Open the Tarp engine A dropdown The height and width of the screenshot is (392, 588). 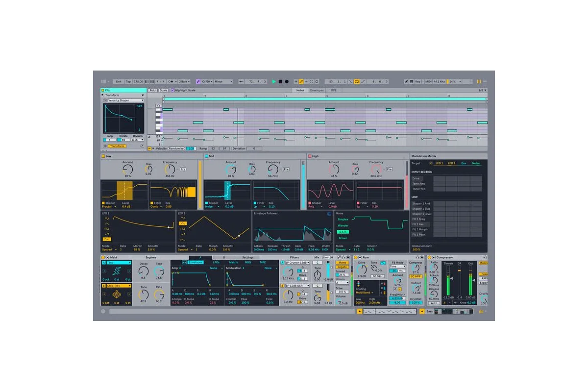pyautogui.click(x=119, y=263)
